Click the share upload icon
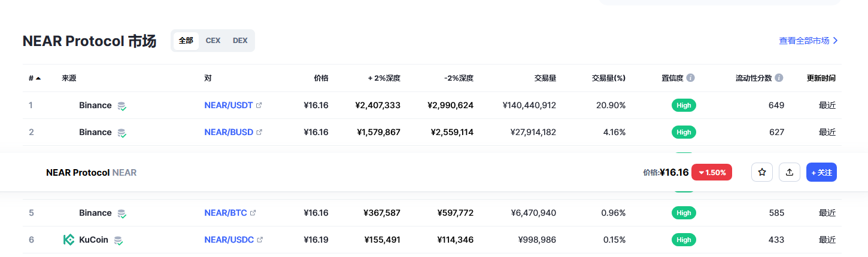 coord(790,172)
